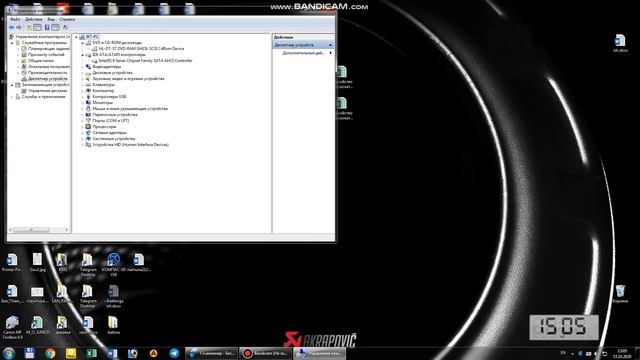The height and width of the screenshot is (360, 640).
Task: Select the Переносные устройства category
Action: click(x=115, y=115)
